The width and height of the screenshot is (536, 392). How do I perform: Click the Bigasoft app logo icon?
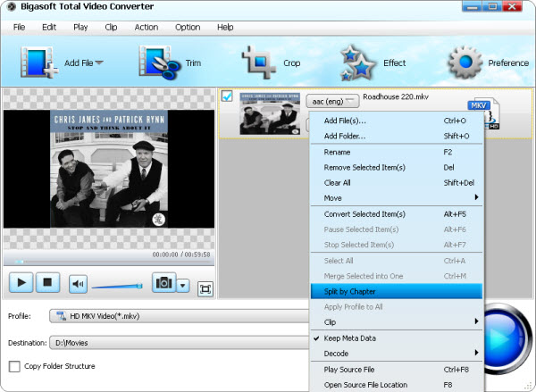pyautogui.click(x=12, y=6)
